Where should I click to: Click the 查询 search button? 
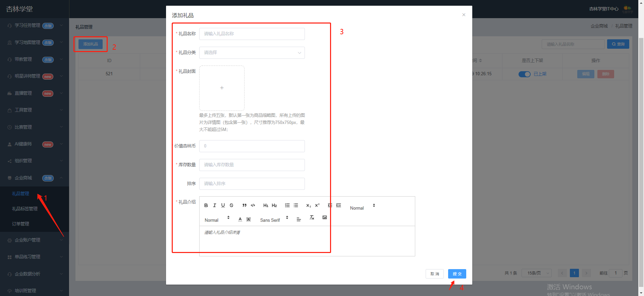pyautogui.click(x=618, y=44)
